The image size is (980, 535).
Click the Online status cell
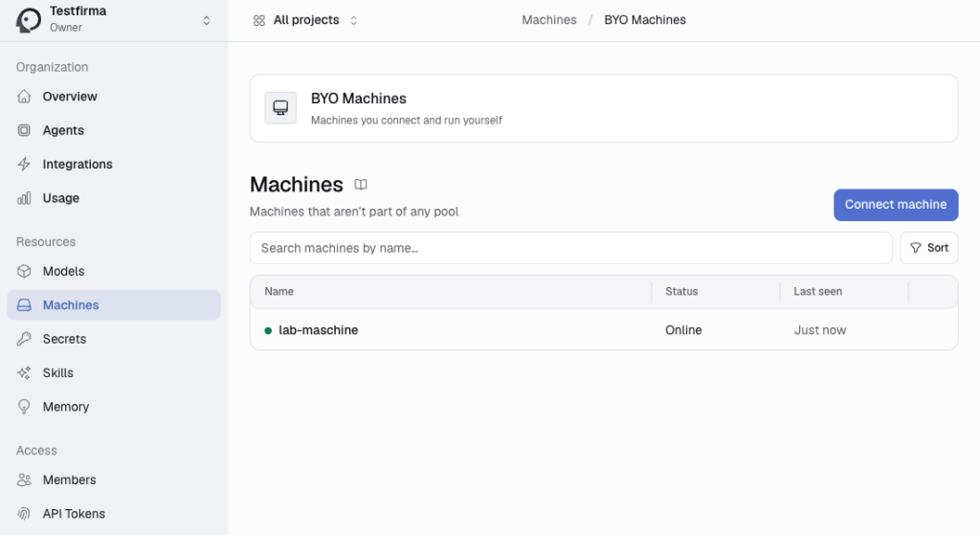(x=683, y=330)
